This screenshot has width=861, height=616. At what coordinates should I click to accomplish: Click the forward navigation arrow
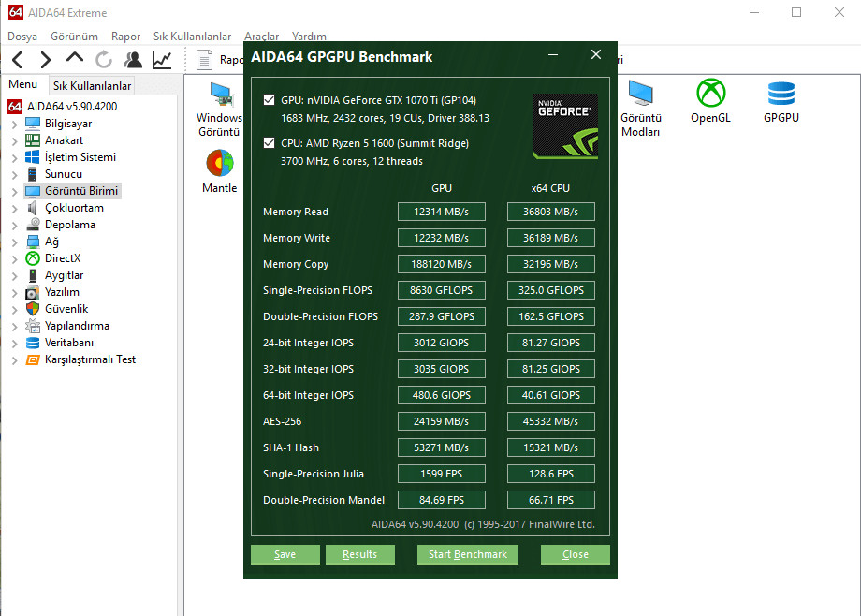45,61
